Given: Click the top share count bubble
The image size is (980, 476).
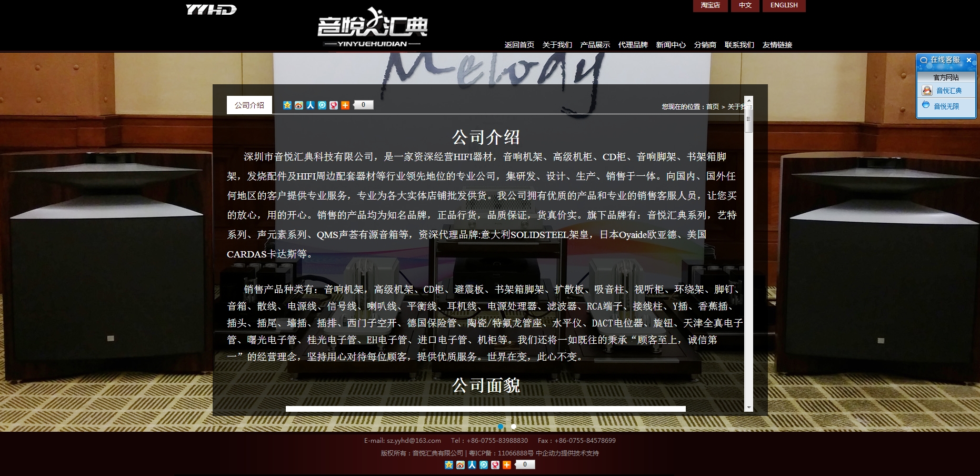Looking at the screenshot, I should click(x=363, y=105).
